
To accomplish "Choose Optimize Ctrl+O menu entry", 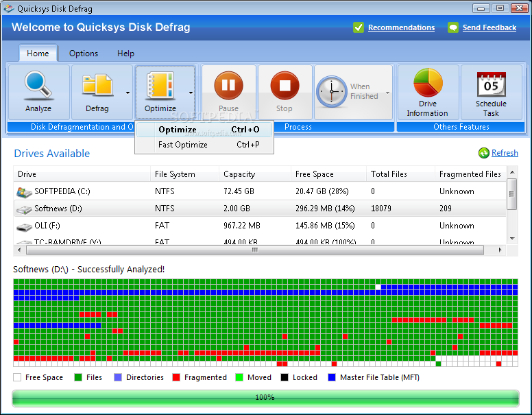I will [x=204, y=130].
